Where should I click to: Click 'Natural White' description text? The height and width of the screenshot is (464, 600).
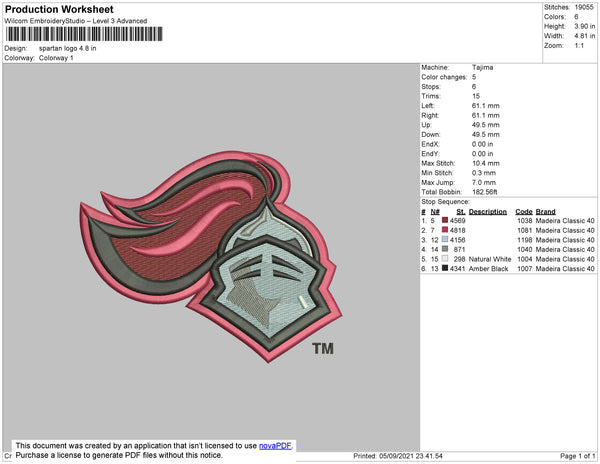point(490,259)
